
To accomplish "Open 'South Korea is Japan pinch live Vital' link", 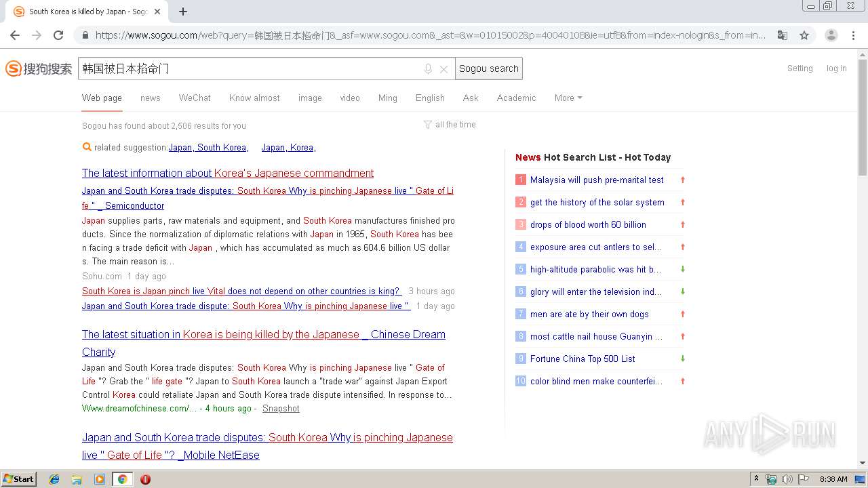I will (x=241, y=291).
